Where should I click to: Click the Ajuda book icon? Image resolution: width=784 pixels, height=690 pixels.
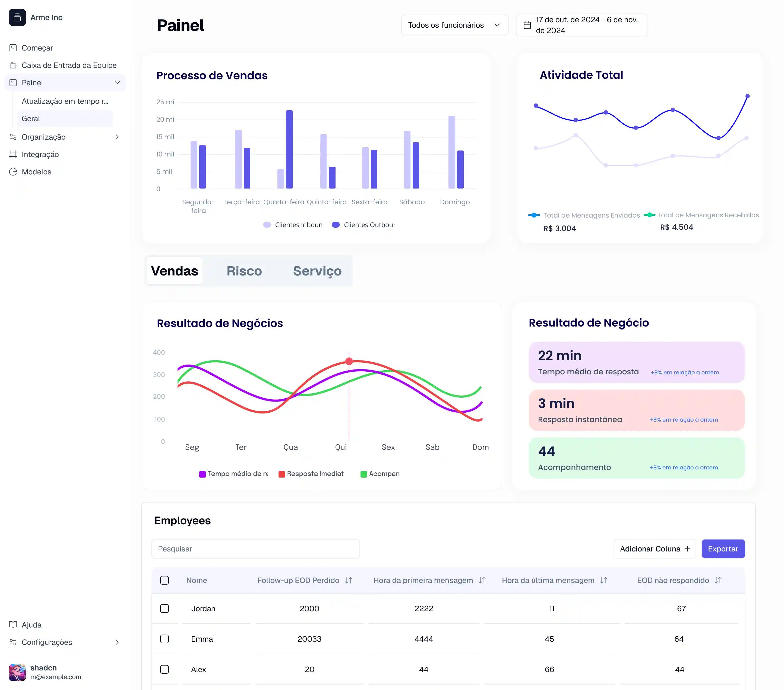(13, 624)
